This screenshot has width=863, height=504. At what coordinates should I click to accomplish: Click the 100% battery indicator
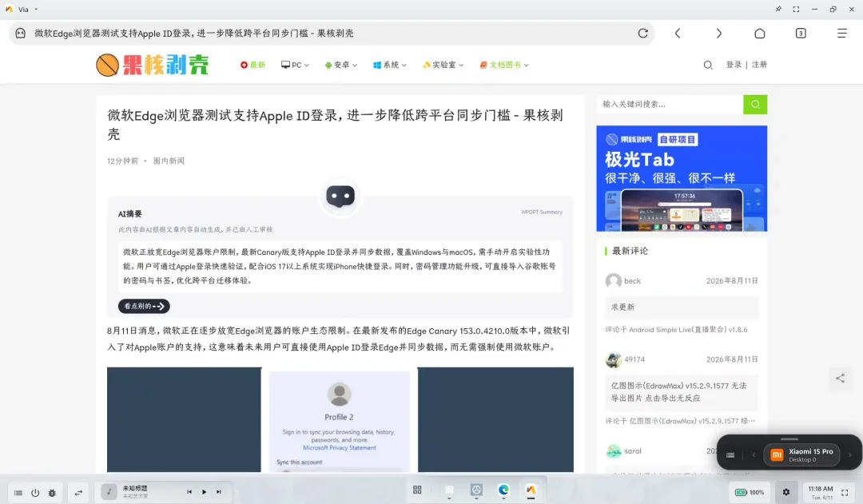click(750, 493)
